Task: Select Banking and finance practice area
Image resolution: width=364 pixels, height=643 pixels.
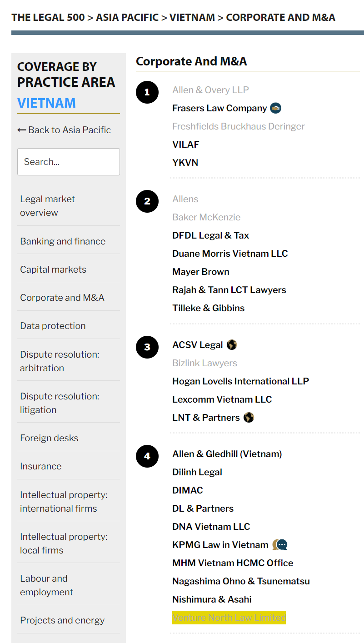Action: [x=63, y=241]
